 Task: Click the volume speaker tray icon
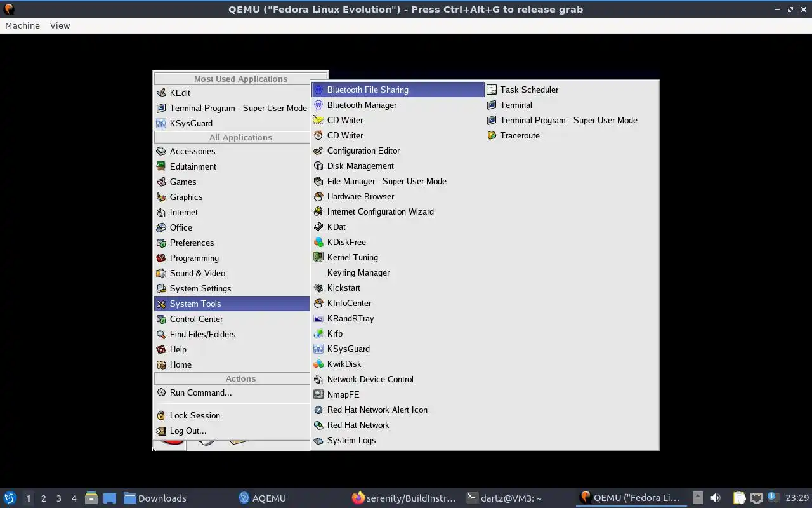click(x=716, y=498)
